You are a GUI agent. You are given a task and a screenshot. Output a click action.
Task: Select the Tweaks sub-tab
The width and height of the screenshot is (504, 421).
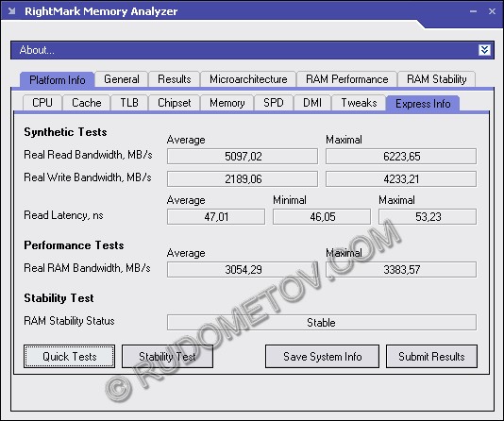pyautogui.click(x=359, y=103)
